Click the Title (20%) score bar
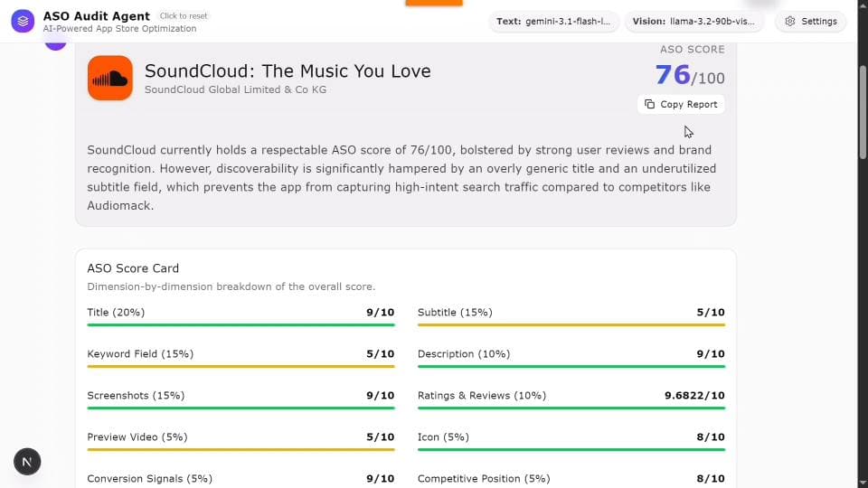This screenshot has width=868, height=488. coord(241,324)
